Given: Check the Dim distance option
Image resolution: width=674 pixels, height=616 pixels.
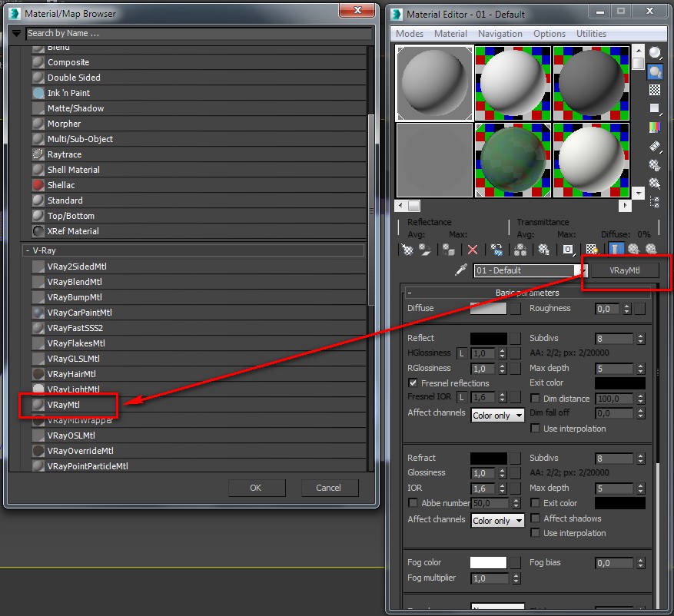Looking at the screenshot, I should (536, 399).
